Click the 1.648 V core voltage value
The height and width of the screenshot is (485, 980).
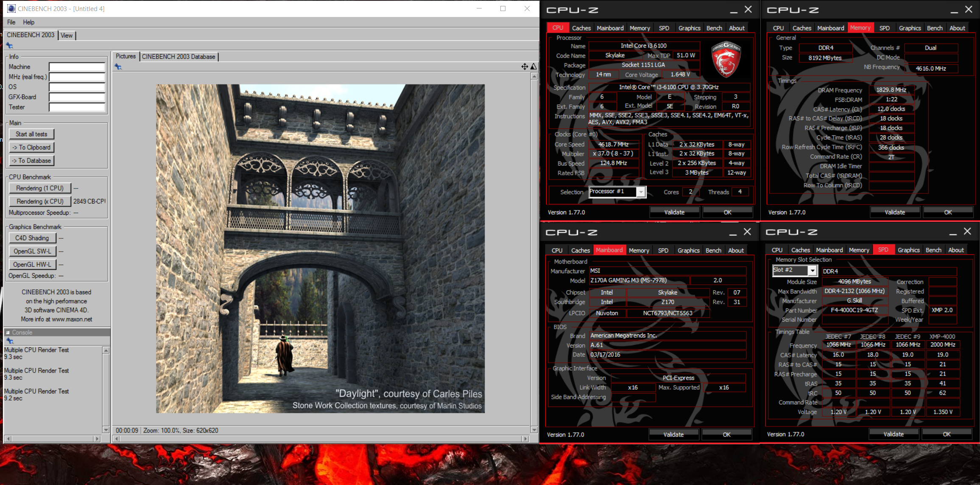pos(680,75)
